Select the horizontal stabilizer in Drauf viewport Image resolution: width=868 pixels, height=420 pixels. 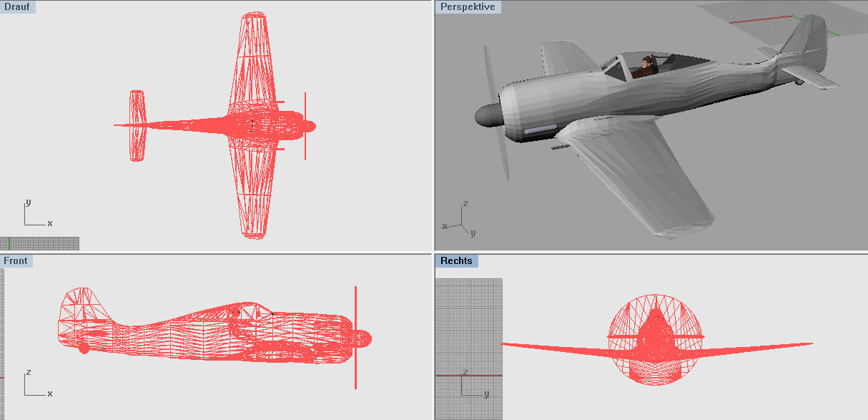click(x=137, y=125)
